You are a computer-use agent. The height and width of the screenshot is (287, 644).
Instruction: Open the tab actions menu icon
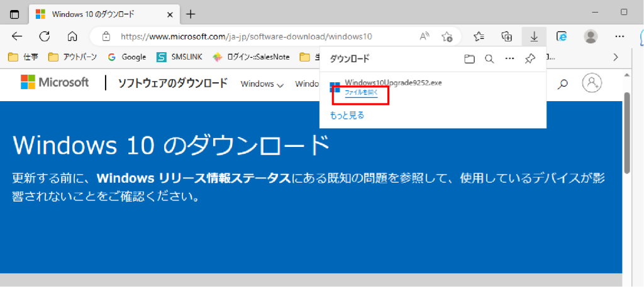click(14, 14)
